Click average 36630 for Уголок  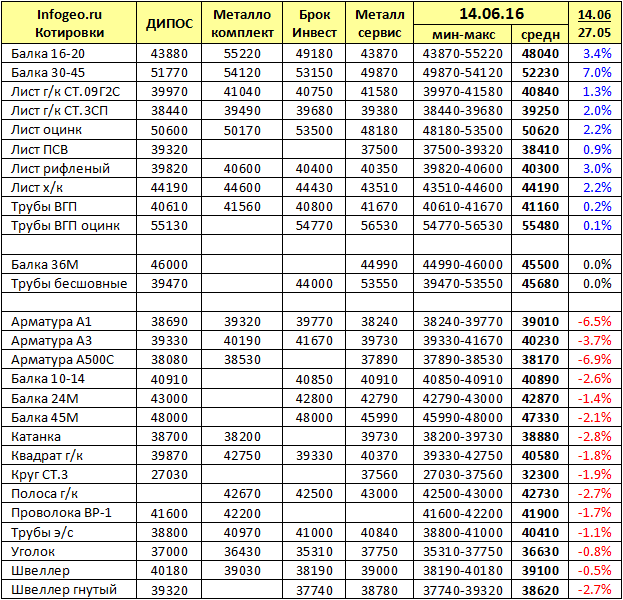540,552
